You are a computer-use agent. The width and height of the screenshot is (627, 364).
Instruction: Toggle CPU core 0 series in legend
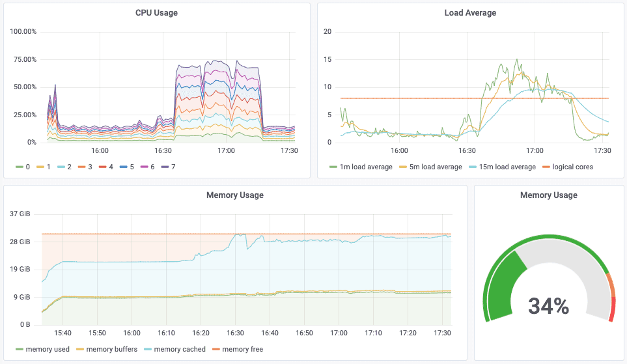coord(23,167)
